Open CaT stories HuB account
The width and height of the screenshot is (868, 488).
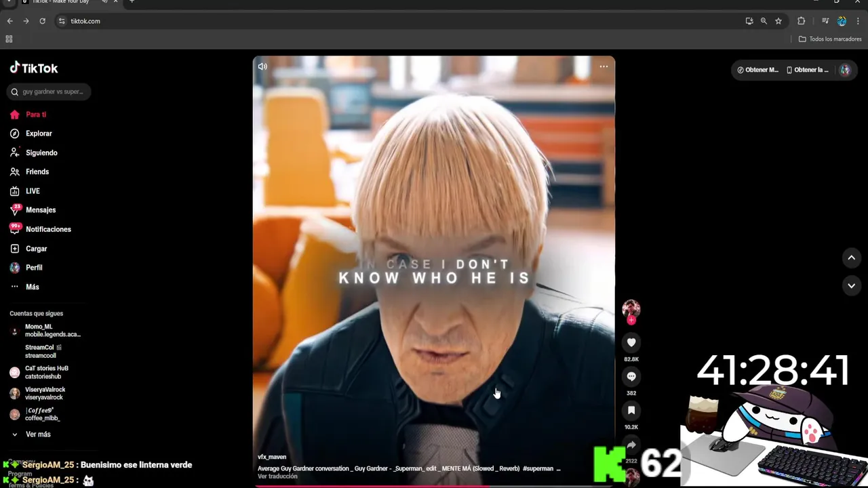(x=41, y=372)
